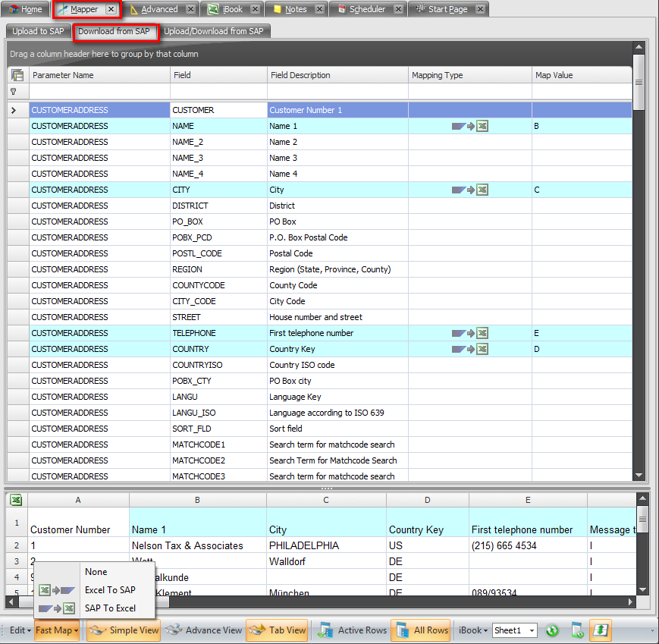Click the sheet icon left of the green highlighted one

[577, 630]
